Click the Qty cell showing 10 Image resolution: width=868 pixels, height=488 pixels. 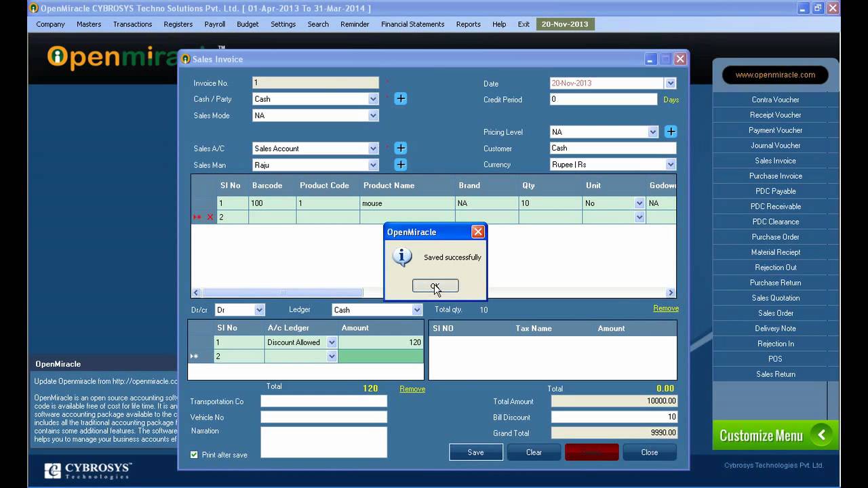550,203
